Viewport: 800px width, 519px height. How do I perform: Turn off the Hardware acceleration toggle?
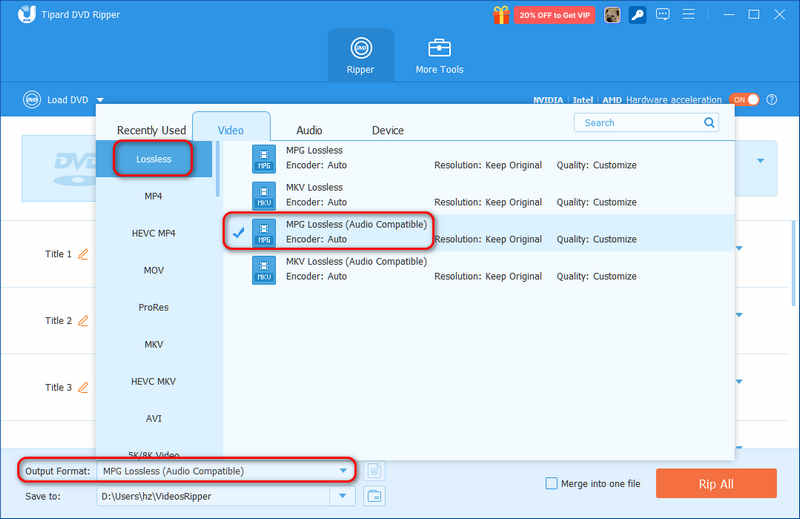744,100
